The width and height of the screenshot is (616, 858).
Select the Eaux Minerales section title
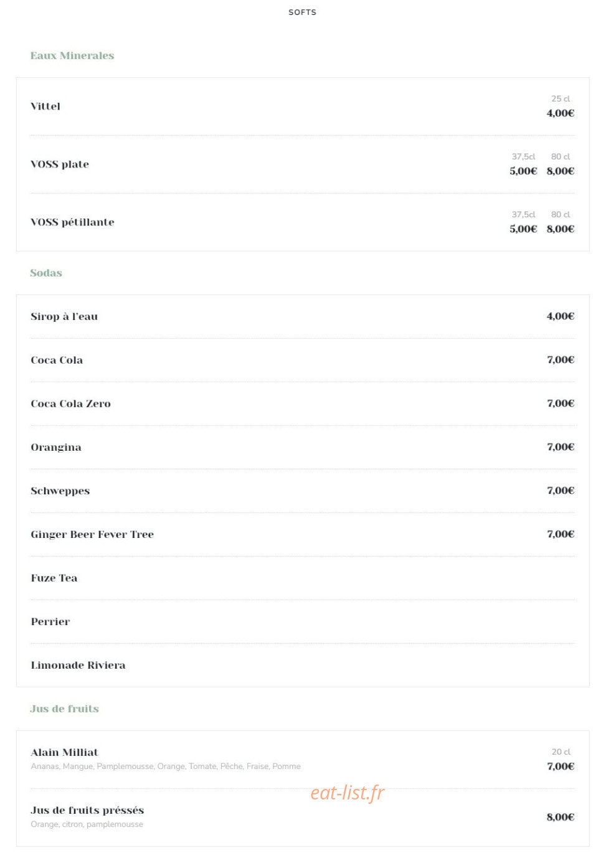(x=72, y=55)
